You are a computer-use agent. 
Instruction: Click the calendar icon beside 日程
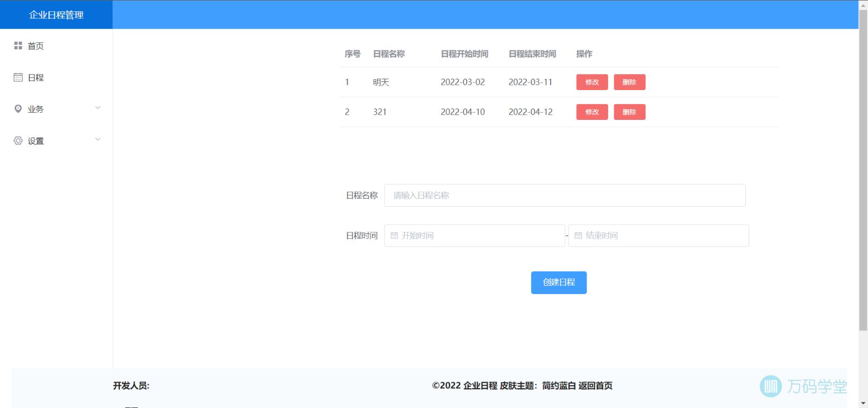click(x=18, y=78)
